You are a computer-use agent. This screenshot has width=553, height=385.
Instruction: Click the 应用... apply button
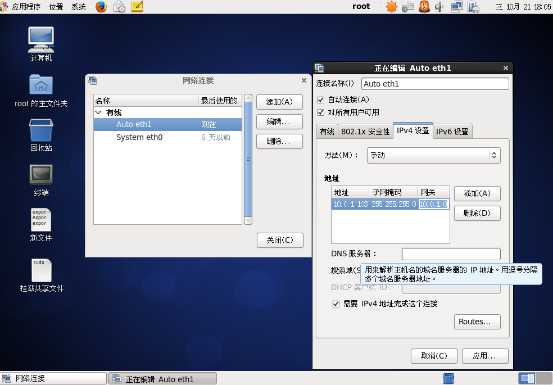(x=485, y=356)
